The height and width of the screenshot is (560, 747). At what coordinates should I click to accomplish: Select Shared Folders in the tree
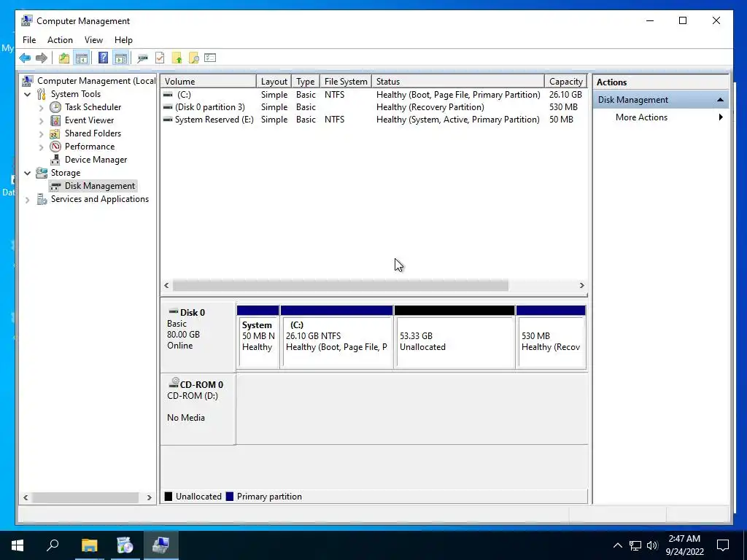pos(93,133)
